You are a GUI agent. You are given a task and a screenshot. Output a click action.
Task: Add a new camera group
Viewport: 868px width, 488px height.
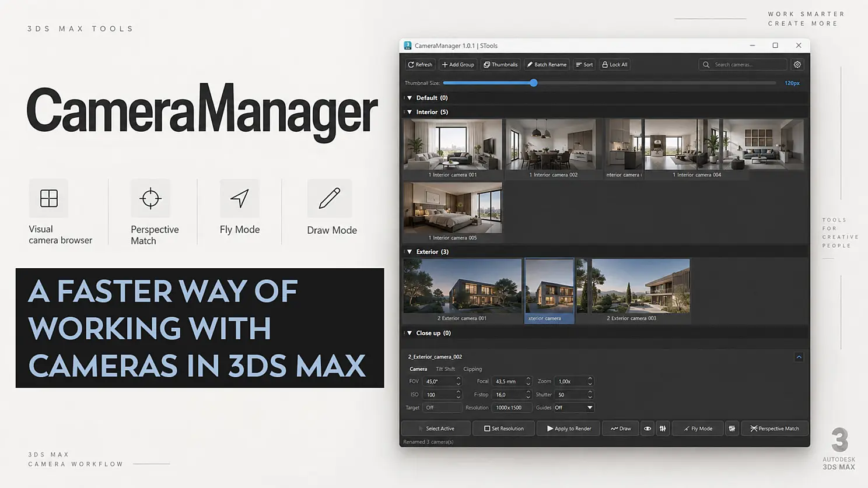pos(458,65)
